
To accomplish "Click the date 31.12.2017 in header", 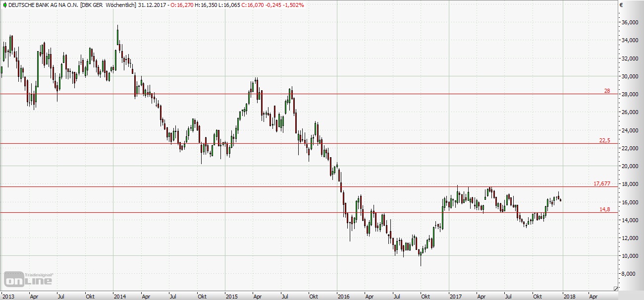I will point(152,4).
